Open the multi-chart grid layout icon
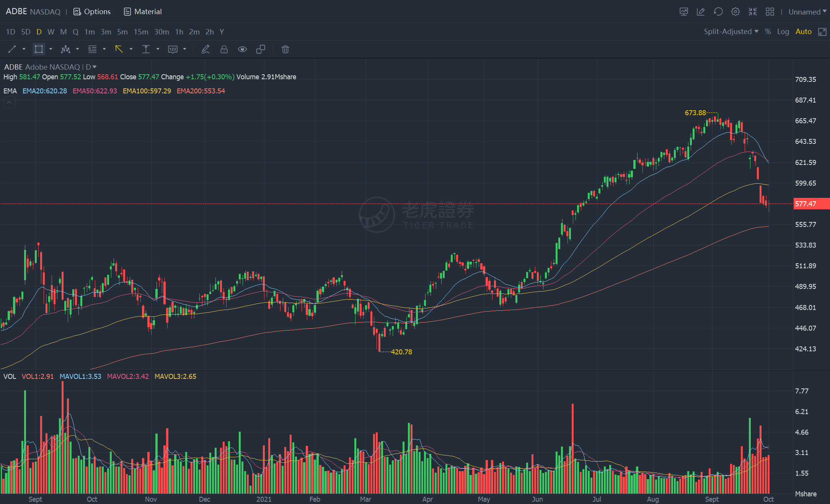This screenshot has width=830, height=504. [x=770, y=12]
